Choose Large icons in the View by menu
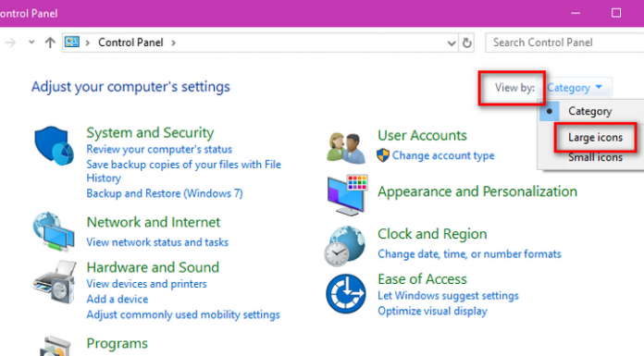 [595, 138]
